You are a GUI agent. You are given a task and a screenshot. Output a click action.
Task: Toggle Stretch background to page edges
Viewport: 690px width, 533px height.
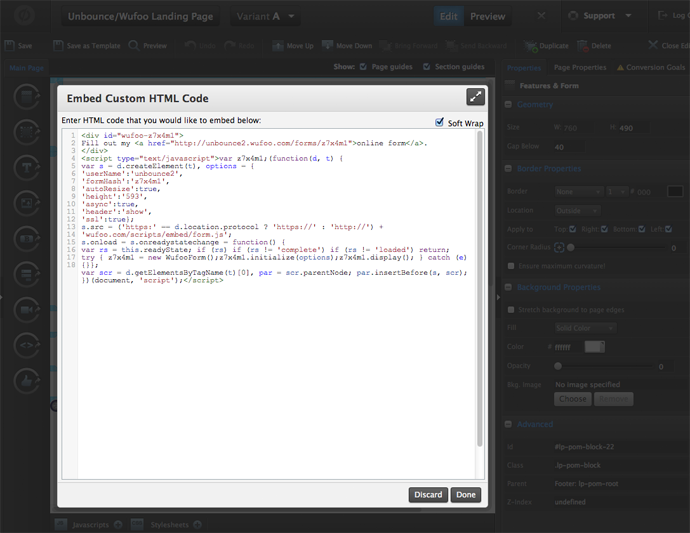click(x=511, y=309)
